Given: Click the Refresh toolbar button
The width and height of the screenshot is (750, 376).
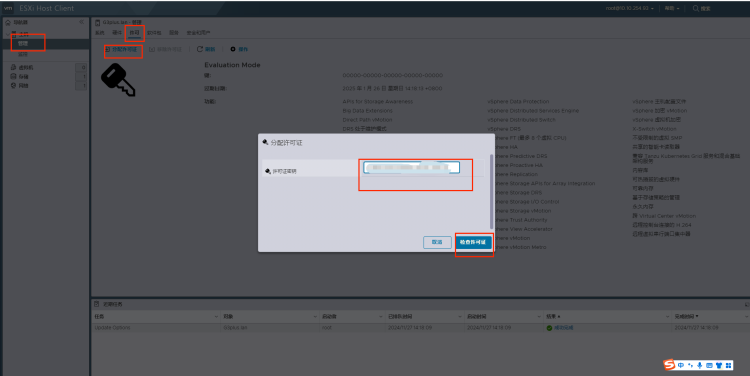Looking at the screenshot, I should tap(206, 49).
